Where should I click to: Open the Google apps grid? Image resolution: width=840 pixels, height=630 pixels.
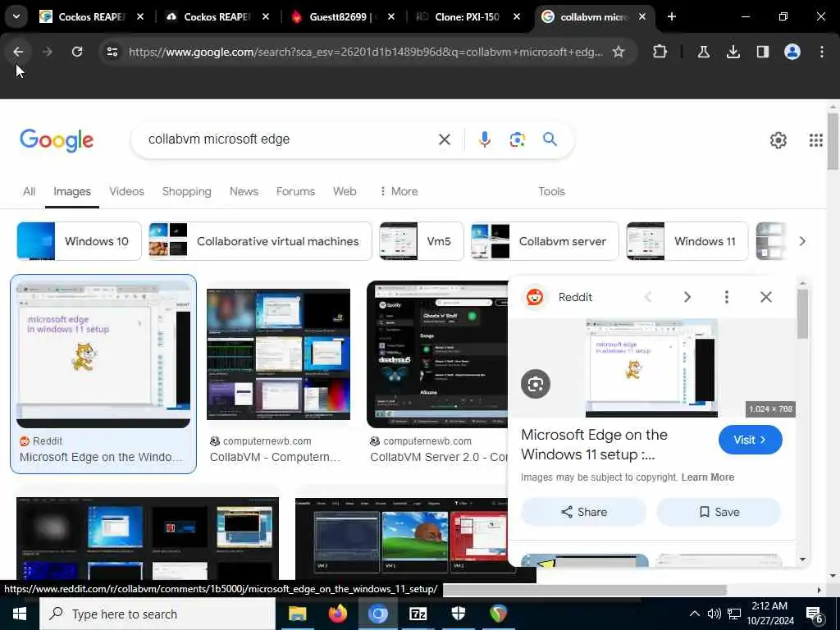[x=815, y=139]
